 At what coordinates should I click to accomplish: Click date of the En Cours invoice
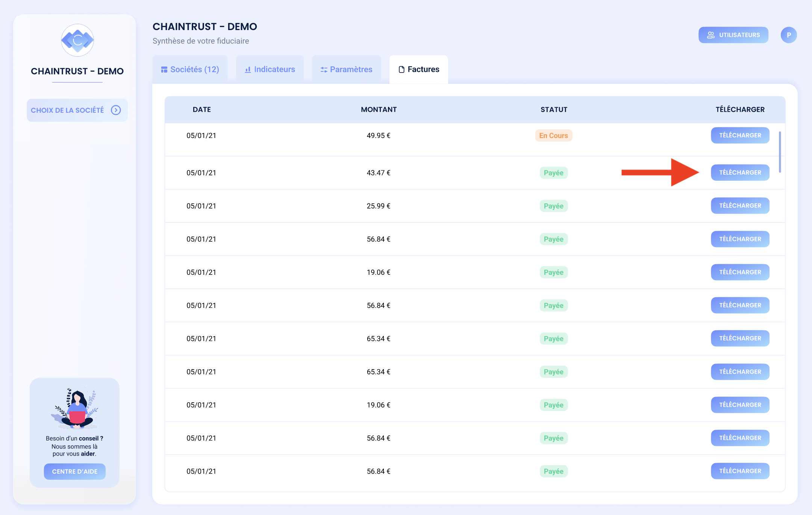pos(201,136)
